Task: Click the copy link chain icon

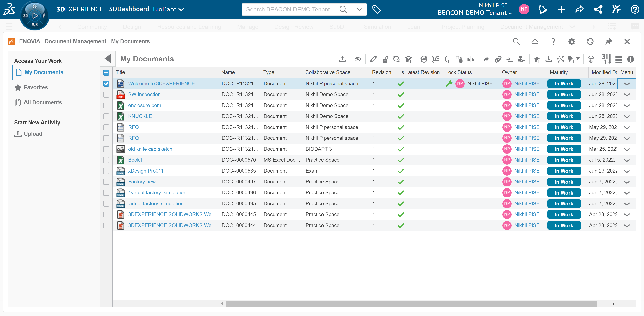Action: pos(498,59)
